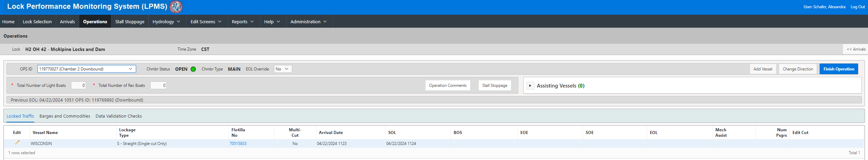Open Operation Comments
This screenshot has width=868, height=160.
[x=448, y=85]
